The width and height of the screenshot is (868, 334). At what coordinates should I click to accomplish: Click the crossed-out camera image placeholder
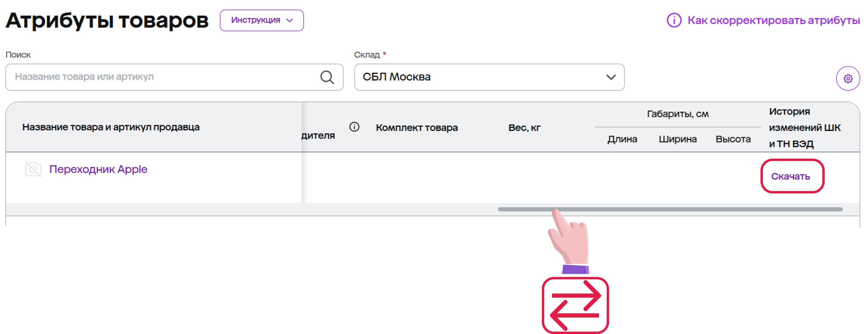coord(33,169)
